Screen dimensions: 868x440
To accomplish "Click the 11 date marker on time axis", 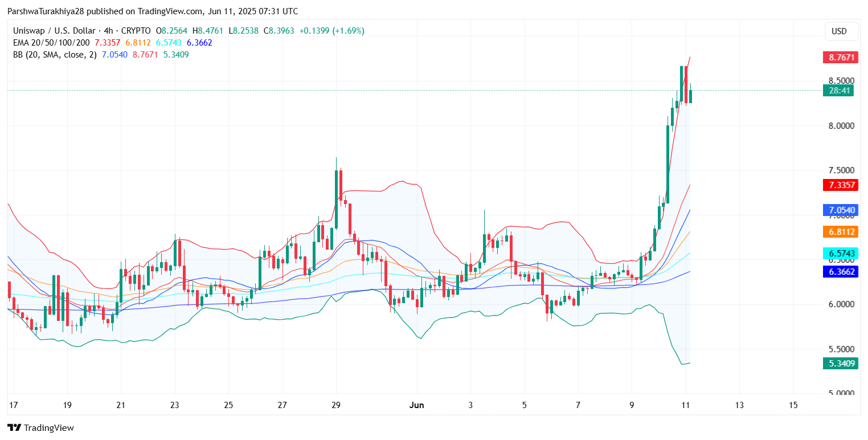I will 686,405.
